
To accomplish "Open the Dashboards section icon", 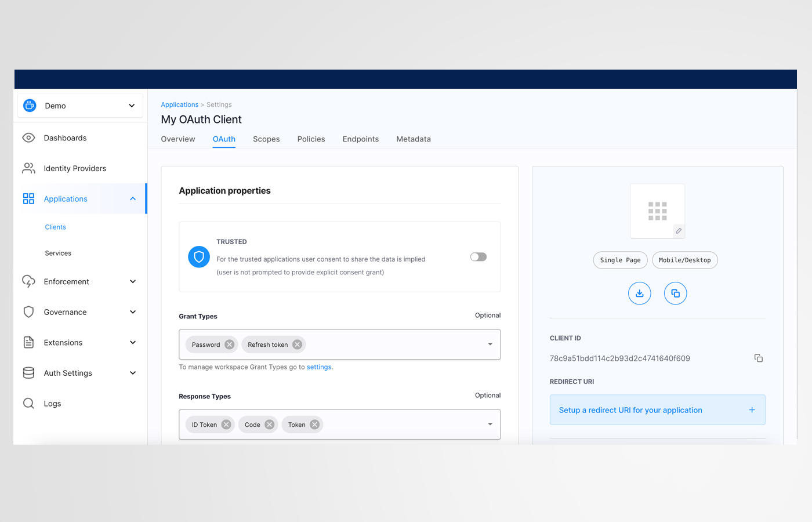I will tap(29, 137).
